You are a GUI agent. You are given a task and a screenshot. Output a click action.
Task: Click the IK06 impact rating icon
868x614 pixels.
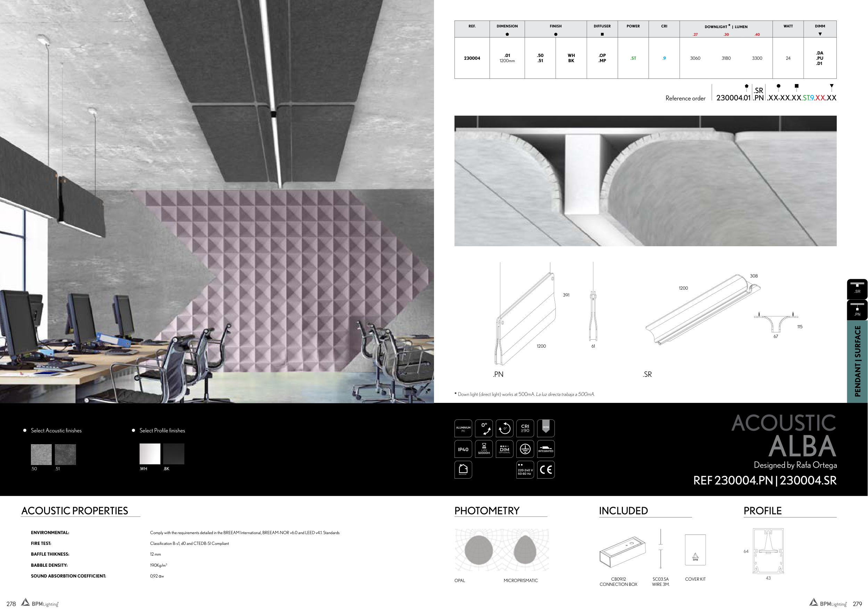[x=545, y=428]
